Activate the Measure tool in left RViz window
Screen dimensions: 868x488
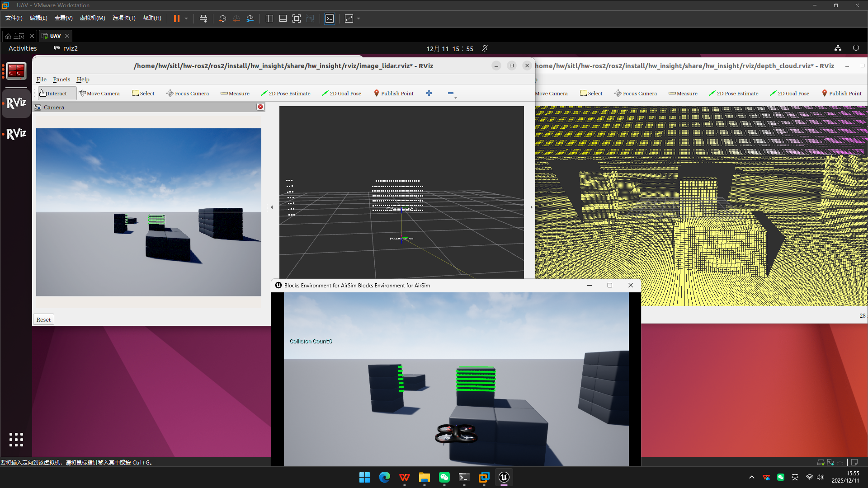point(235,94)
